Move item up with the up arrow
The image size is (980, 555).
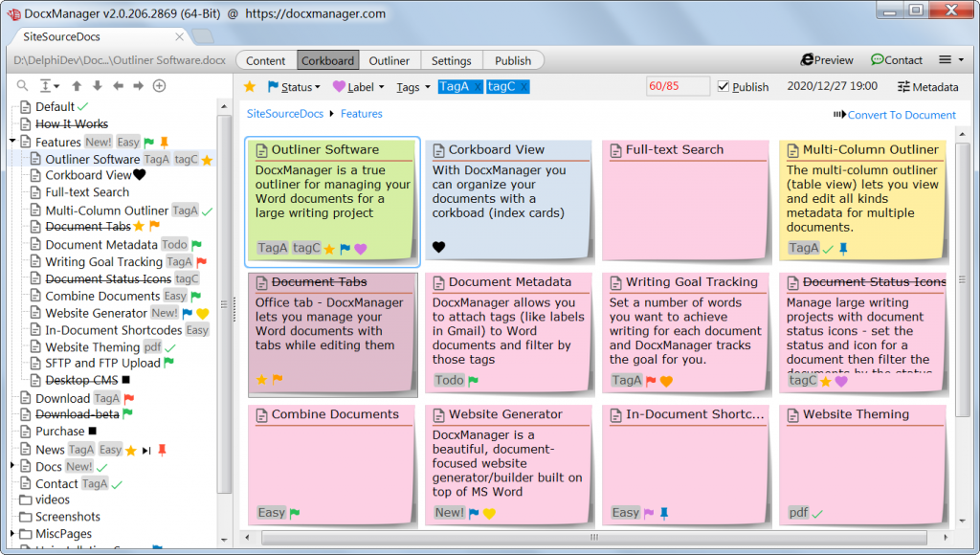(77, 85)
